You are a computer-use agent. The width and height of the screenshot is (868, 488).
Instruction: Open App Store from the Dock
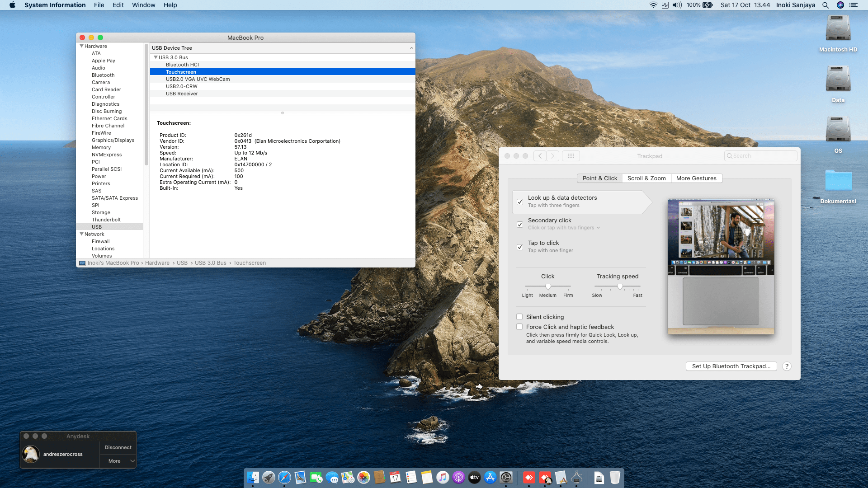pos(490,477)
